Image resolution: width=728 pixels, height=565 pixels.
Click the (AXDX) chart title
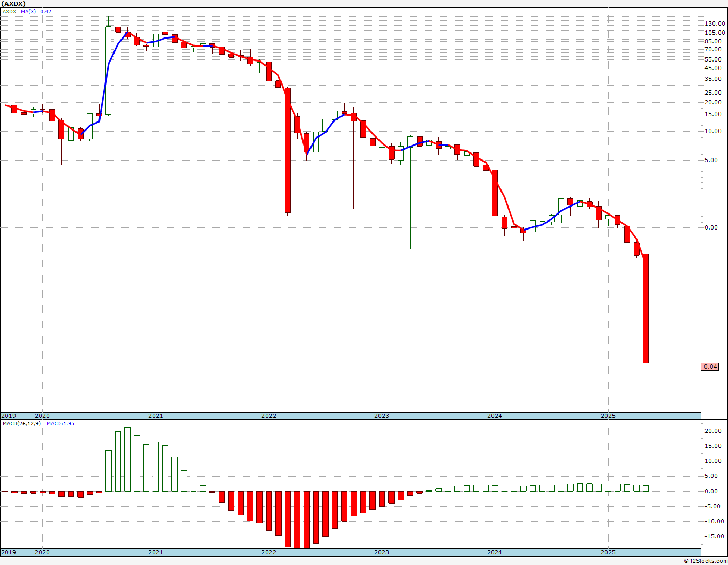(x=13, y=4)
